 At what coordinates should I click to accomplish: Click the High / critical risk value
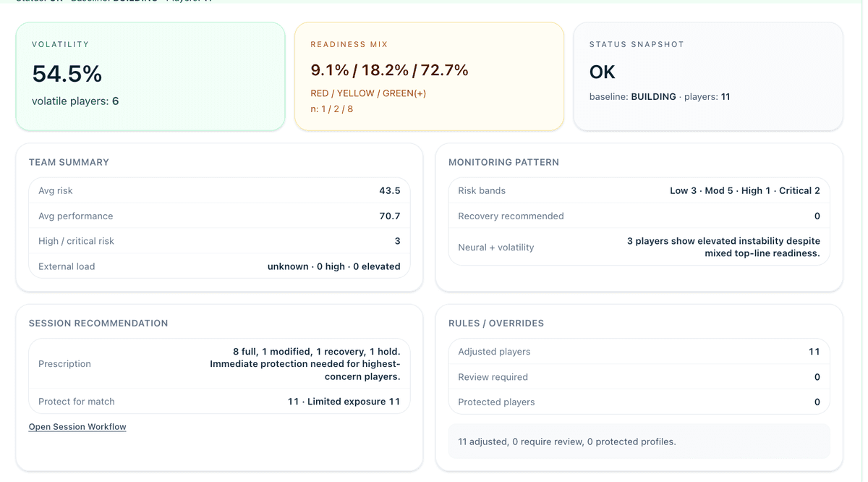[397, 241]
